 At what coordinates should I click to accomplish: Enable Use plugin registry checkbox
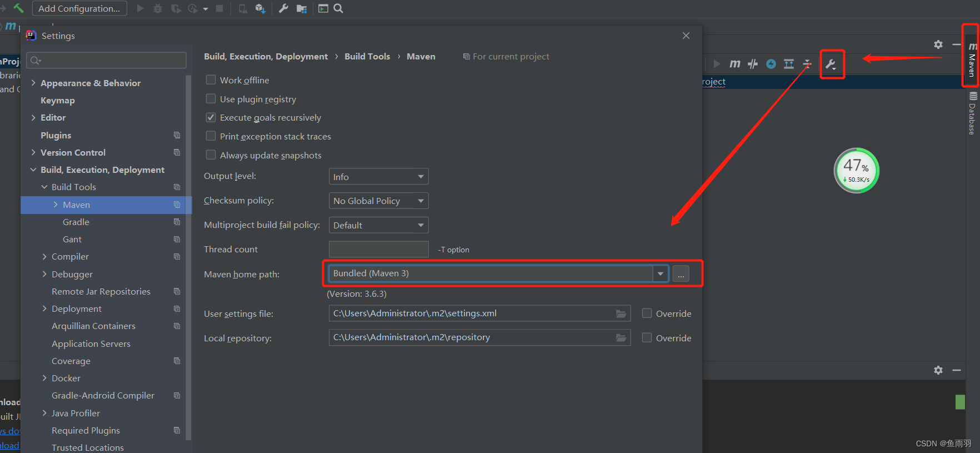click(211, 98)
